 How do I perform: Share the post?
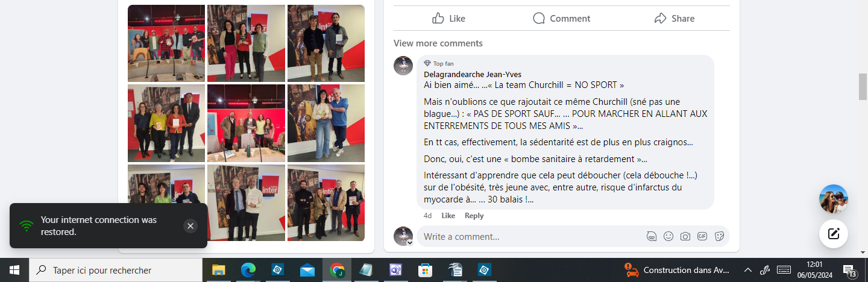pos(675,19)
